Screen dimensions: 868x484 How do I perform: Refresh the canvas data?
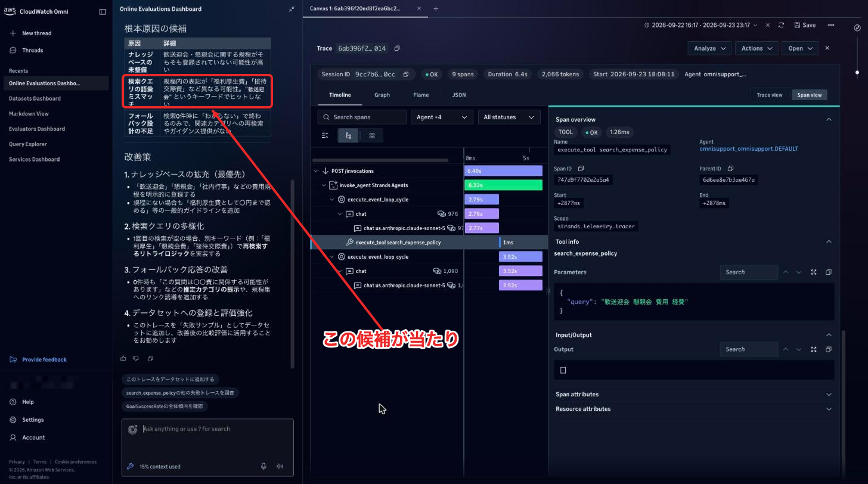pyautogui.click(x=781, y=25)
